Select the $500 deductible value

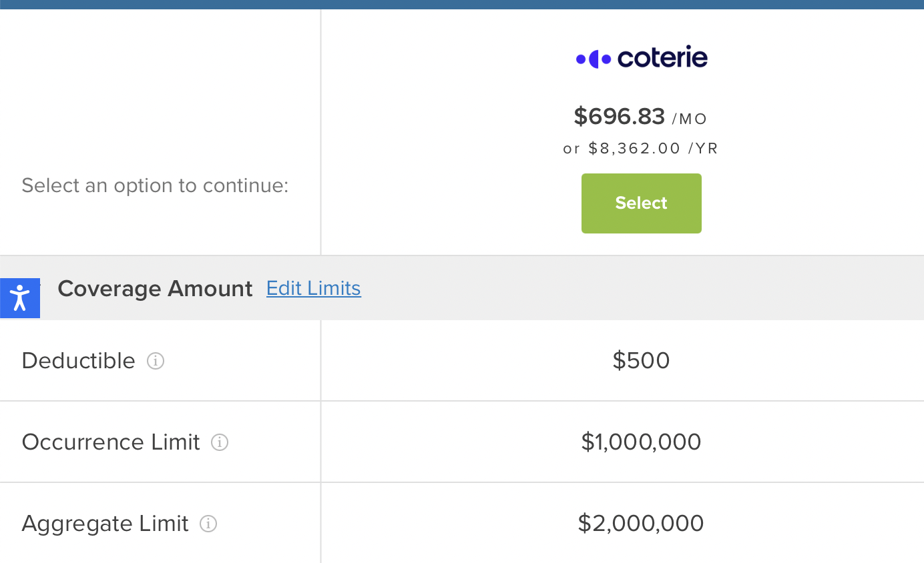641,361
